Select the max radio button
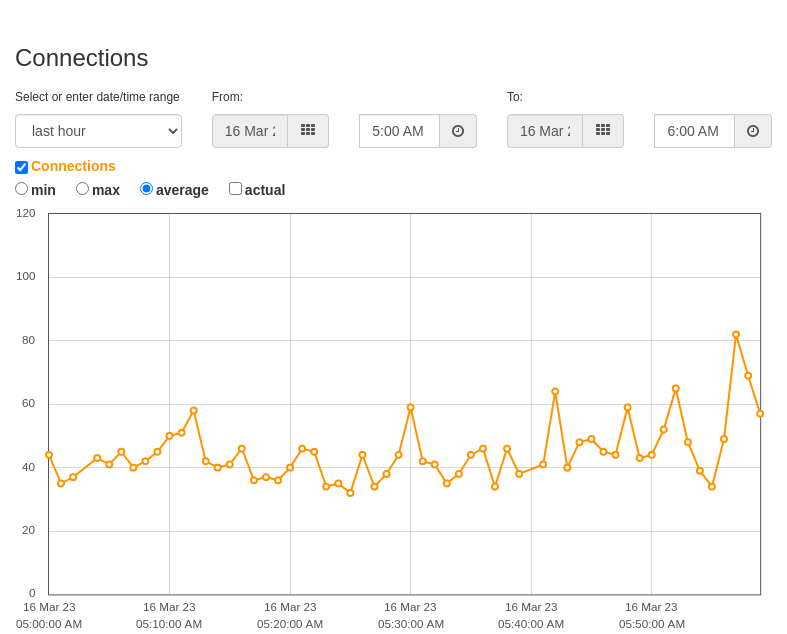 point(82,189)
